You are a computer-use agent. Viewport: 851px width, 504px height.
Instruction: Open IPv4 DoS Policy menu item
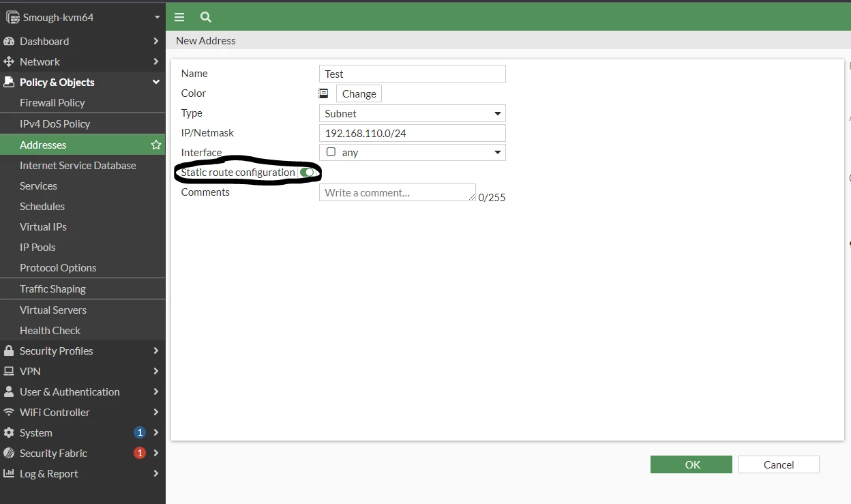coord(83,123)
